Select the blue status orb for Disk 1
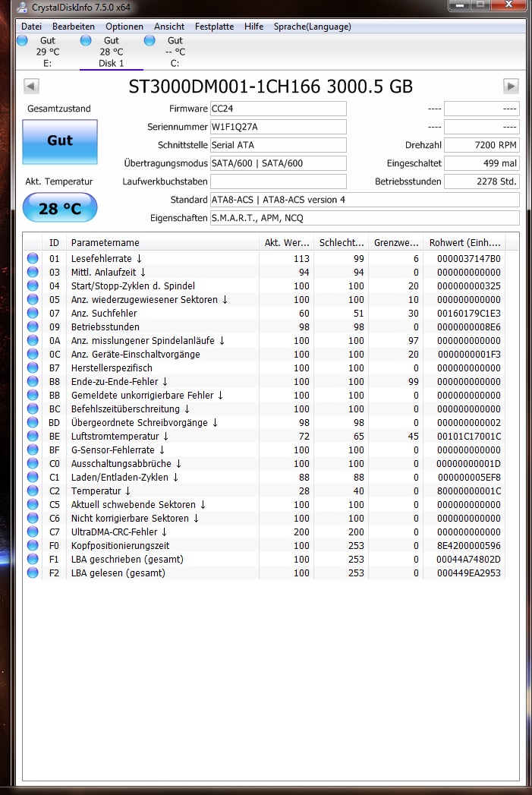Screen dimensions: 532x795 click(86, 40)
